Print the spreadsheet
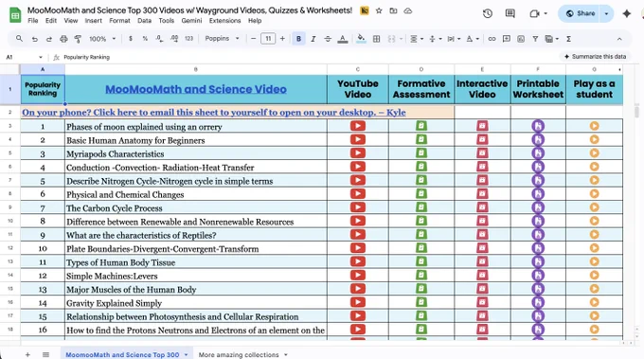Screen dimensions: 644x359 click(x=63, y=39)
